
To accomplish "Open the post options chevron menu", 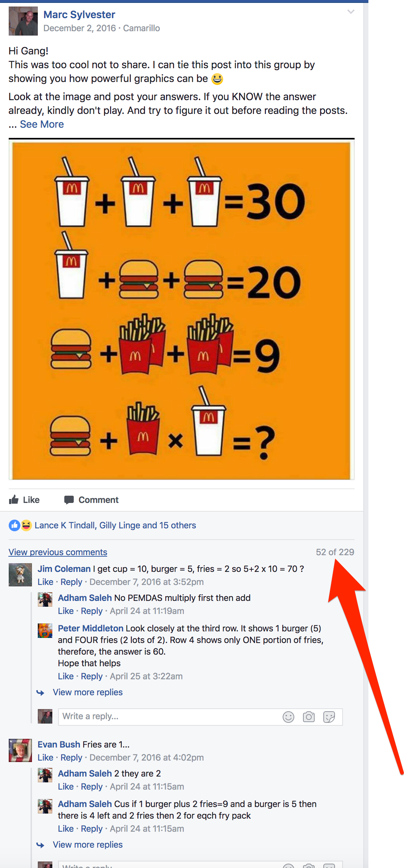I will click(x=351, y=12).
